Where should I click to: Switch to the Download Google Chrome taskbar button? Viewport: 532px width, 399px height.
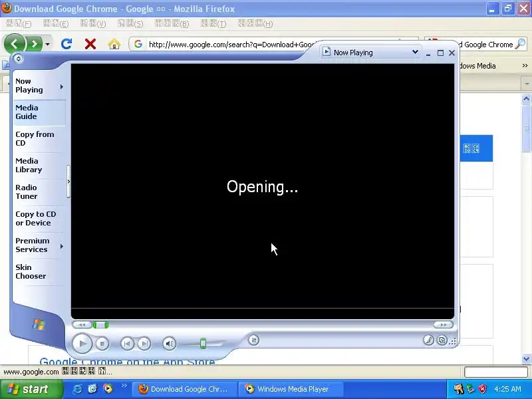point(184,389)
